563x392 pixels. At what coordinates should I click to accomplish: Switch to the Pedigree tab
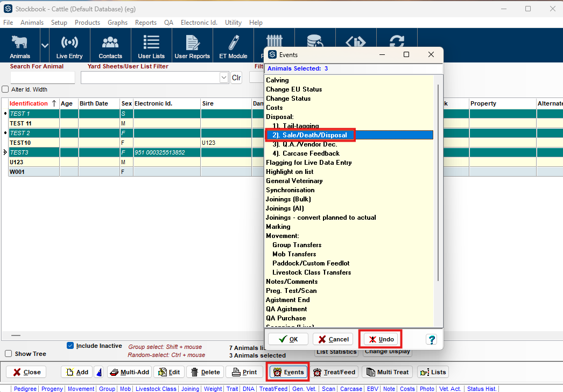pyautogui.click(x=25, y=389)
